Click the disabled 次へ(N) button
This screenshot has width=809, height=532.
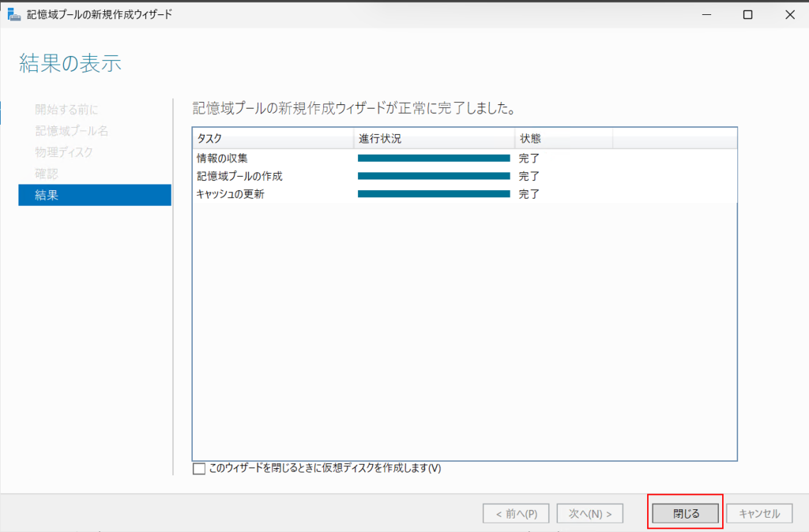pos(589,513)
